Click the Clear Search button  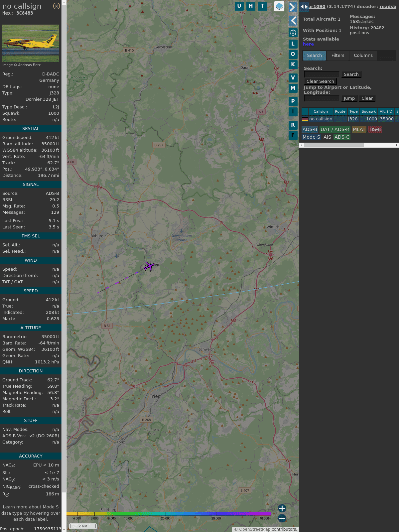320,81
